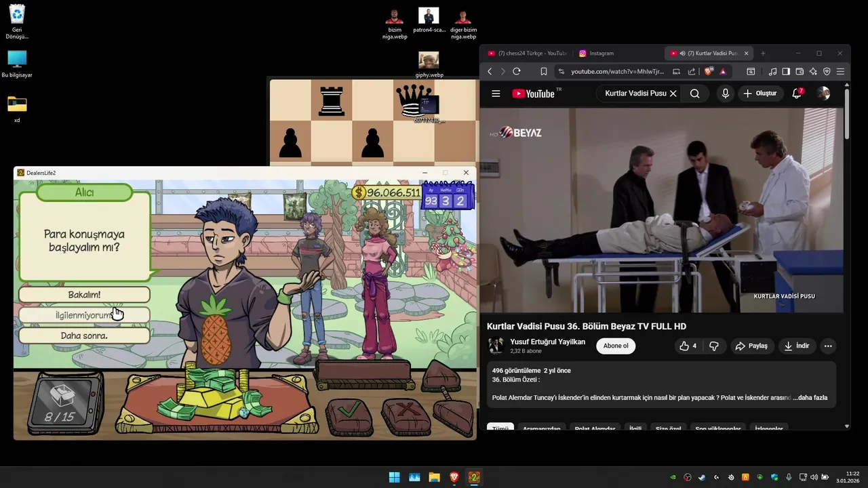Click the 'İndir' download button
The width and height of the screenshot is (868, 488).
coord(797,346)
